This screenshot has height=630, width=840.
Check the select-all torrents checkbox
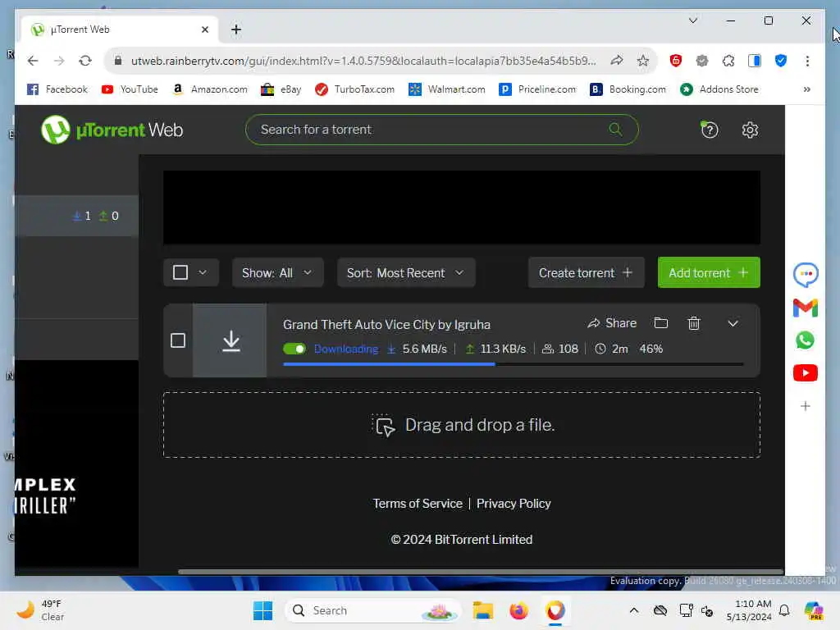(x=180, y=272)
